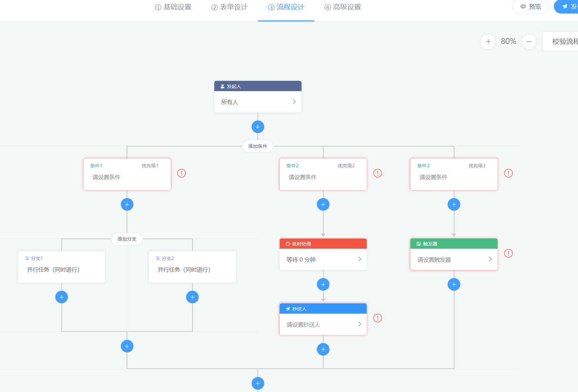Click the warning icon beside 条件2

[378, 173]
